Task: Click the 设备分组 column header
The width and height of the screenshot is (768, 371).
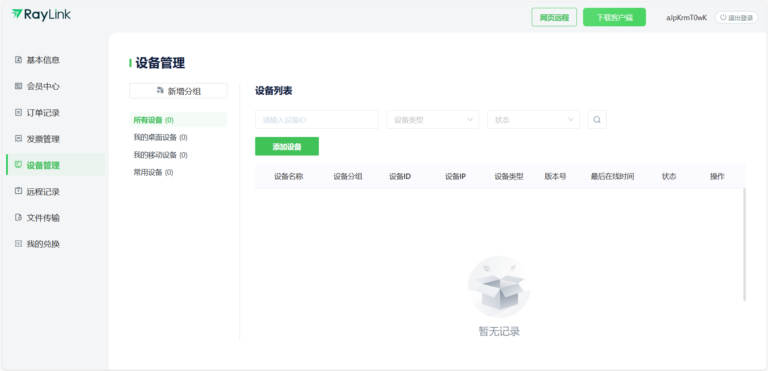Action: coord(348,176)
